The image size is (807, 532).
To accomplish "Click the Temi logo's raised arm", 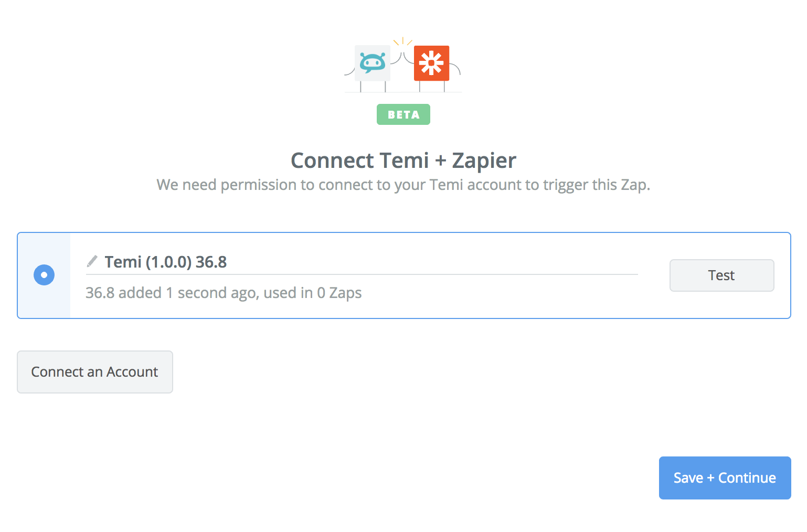I will (396, 58).
